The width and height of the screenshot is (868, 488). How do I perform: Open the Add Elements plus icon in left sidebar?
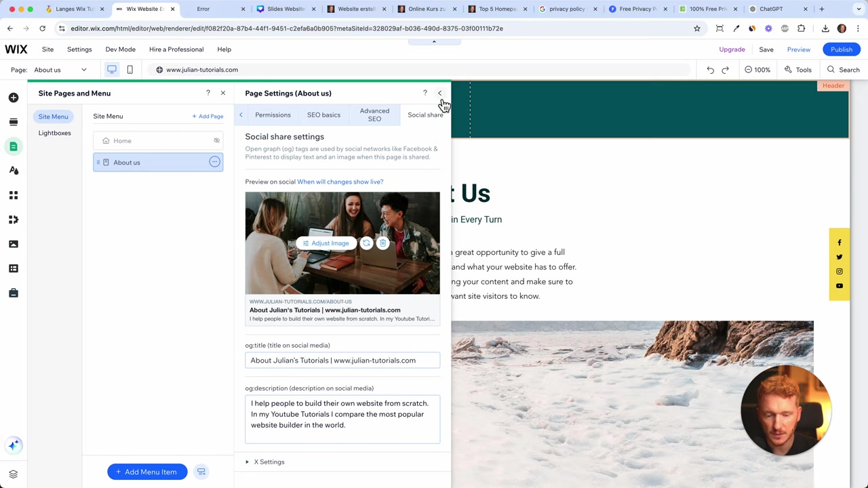point(14,98)
